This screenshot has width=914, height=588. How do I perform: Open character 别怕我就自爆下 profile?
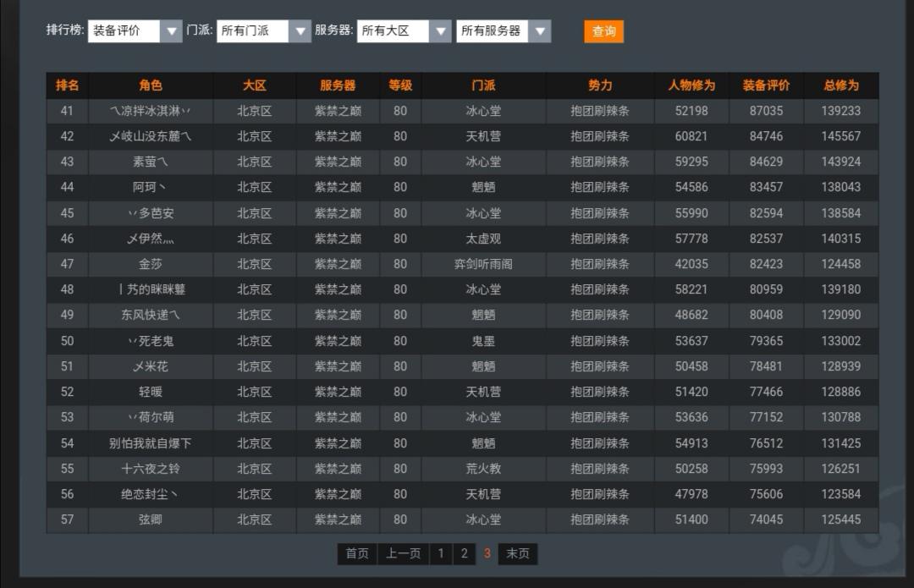151,443
